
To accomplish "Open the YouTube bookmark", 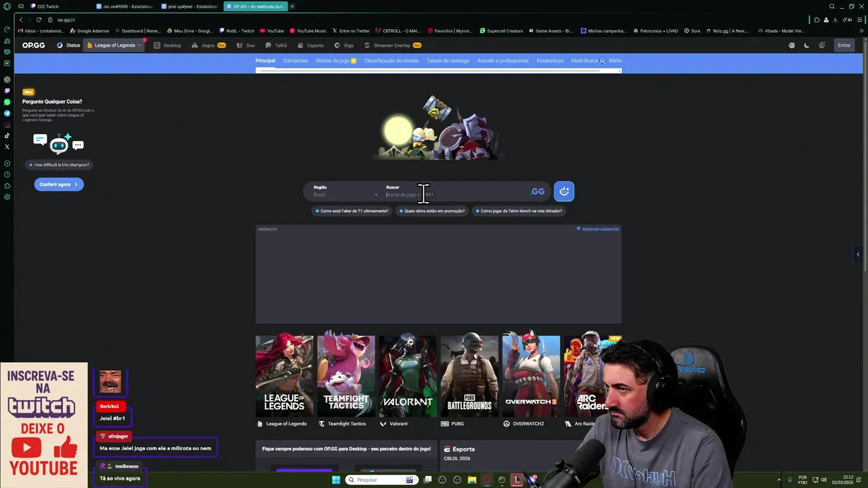I will 272,30.
